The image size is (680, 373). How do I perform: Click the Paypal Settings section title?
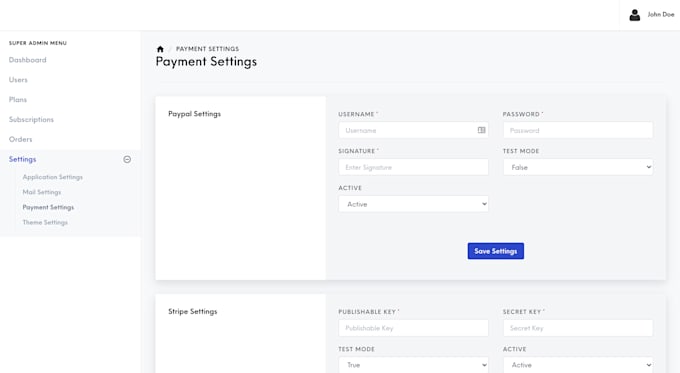pyautogui.click(x=194, y=114)
